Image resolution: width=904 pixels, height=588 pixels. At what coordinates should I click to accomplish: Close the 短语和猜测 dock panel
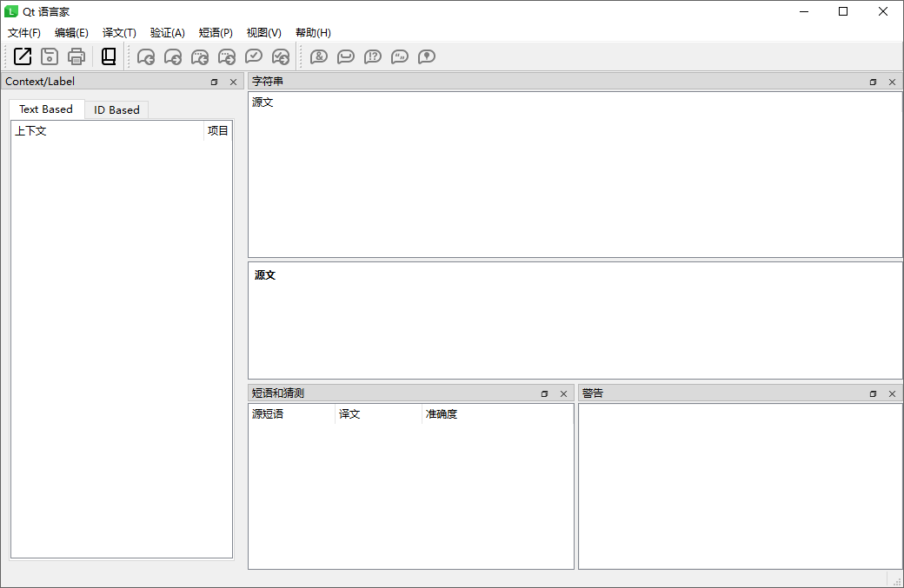click(564, 394)
